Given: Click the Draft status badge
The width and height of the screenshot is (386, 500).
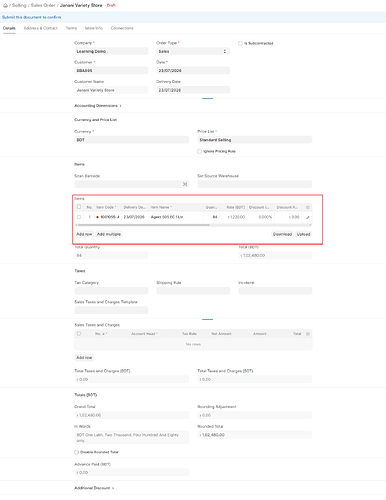Looking at the screenshot, I should coord(111,5).
